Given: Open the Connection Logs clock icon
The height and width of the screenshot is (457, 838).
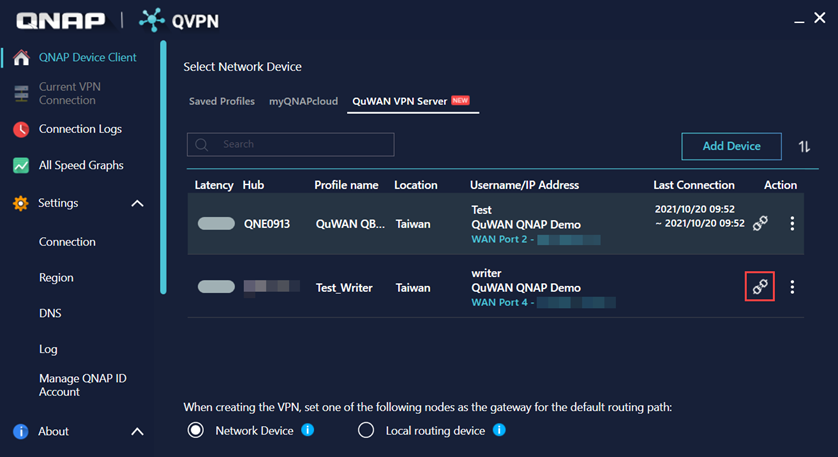Looking at the screenshot, I should (21, 129).
